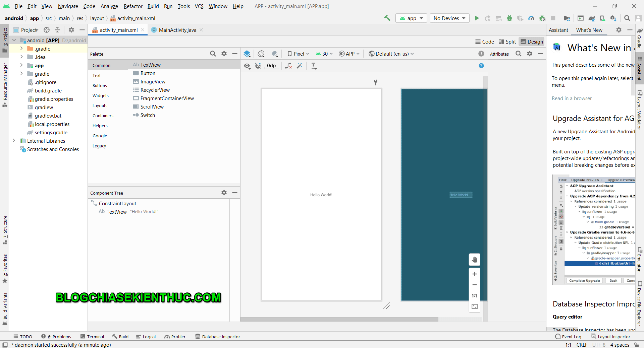Click the Zoom to Fit Screen icon
This screenshot has height=348, width=644.
[475, 306]
